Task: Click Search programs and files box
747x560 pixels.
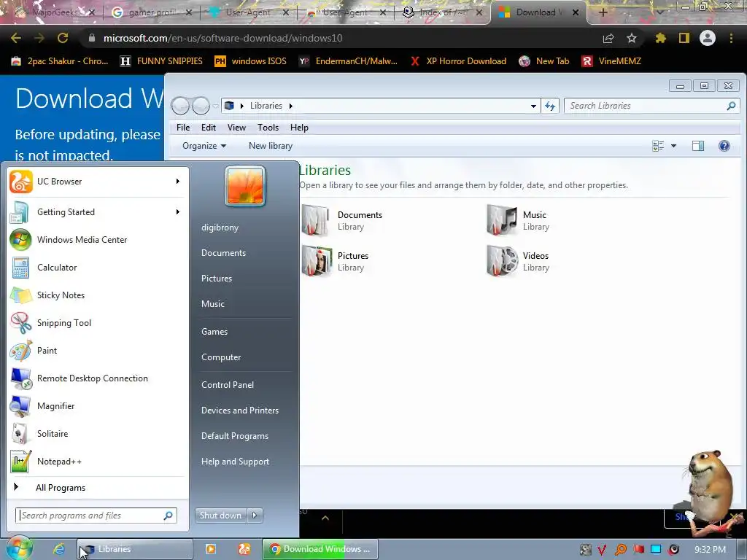Action: tap(96, 516)
